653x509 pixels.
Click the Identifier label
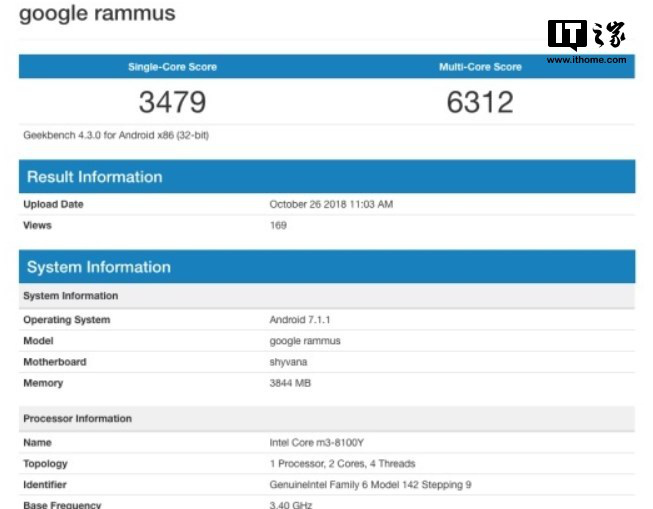click(x=45, y=485)
